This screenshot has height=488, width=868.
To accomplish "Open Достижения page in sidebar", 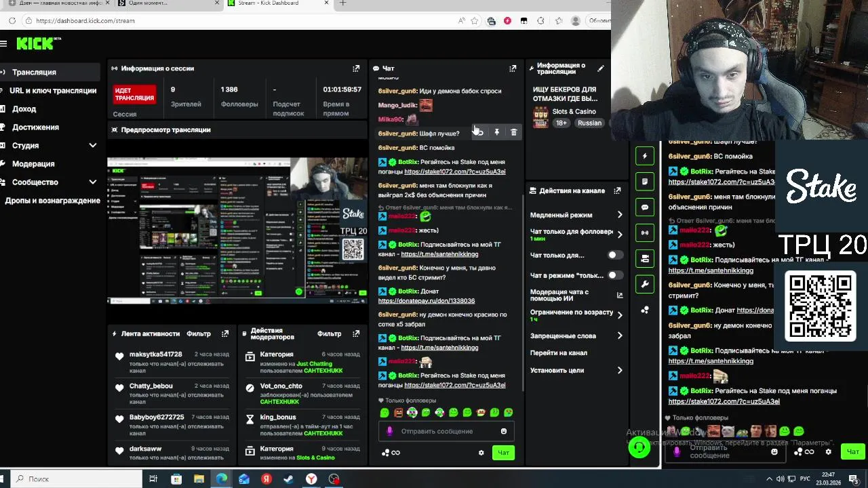I will point(35,127).
